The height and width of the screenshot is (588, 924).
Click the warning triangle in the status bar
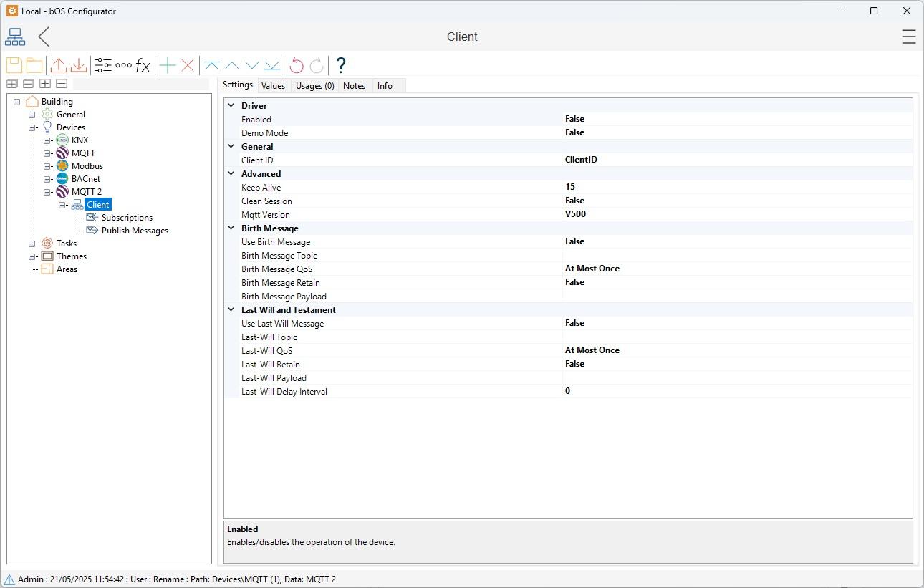(9, 579)
